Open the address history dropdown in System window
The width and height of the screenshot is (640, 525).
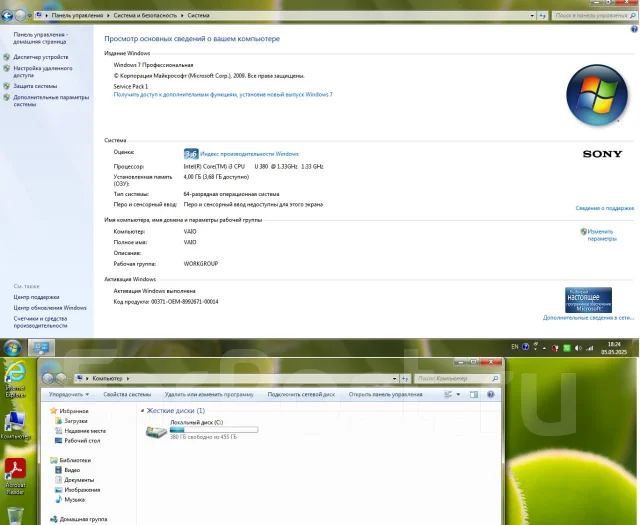[x=532, y=16]
